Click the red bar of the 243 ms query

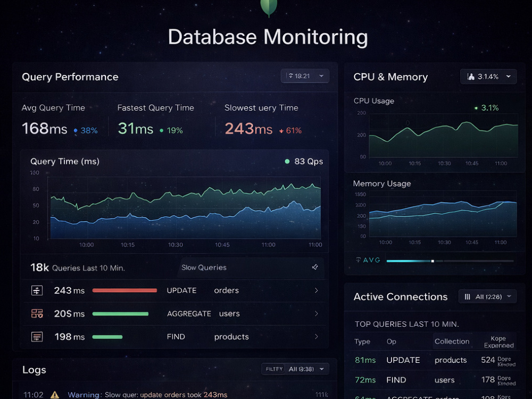(x=124, y=290)
